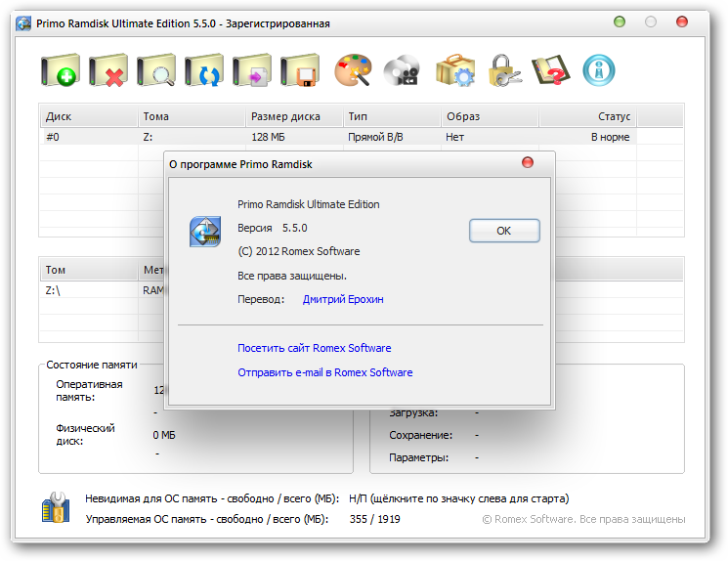Viewport: 728px width, 561px height.
Task: Click the CD and camera image tools icon
Action: click(x=402, y=70)
